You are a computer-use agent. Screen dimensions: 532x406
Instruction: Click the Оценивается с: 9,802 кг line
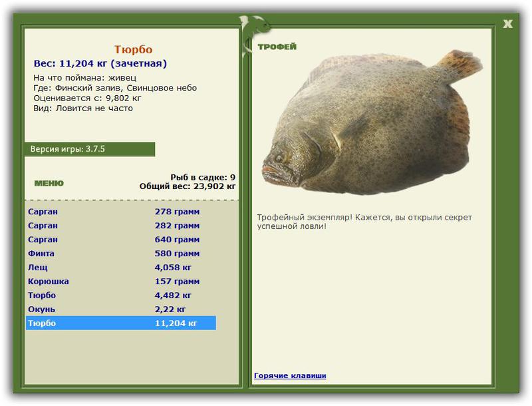[x=87, y=98]
